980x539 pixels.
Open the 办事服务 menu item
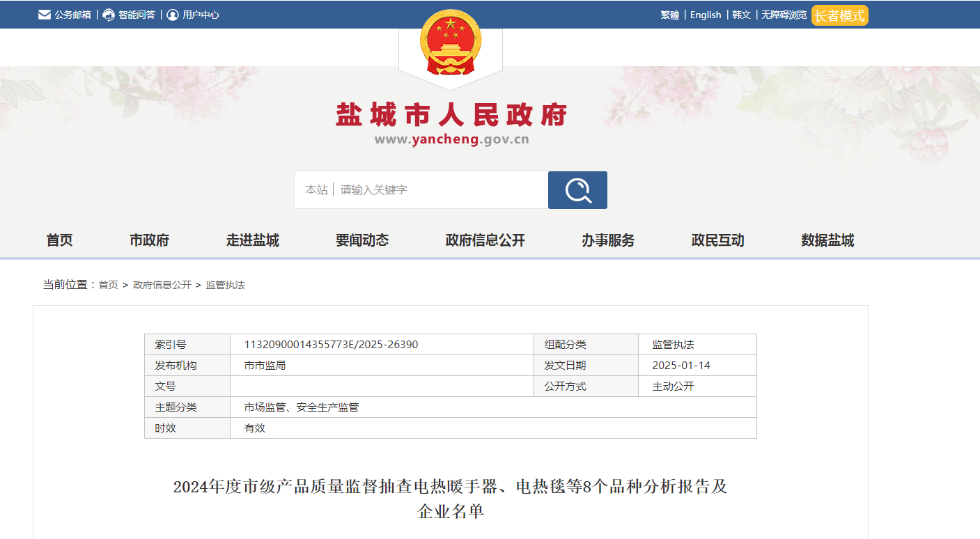(608, 240)
